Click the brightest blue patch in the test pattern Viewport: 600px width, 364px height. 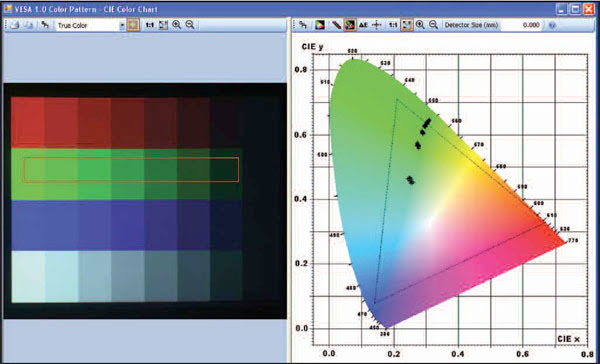pos(28,225)
